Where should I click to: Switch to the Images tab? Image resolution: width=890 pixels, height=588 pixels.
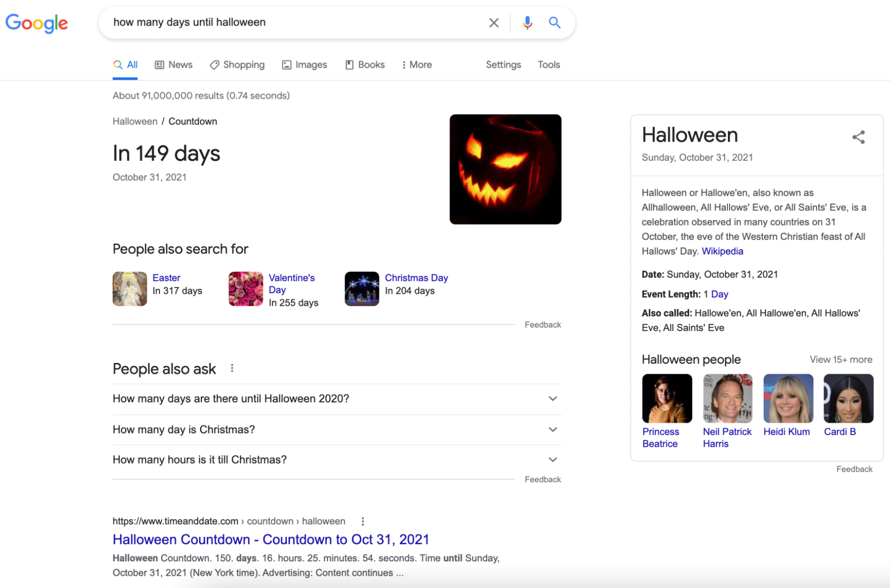tap(305, 65)
